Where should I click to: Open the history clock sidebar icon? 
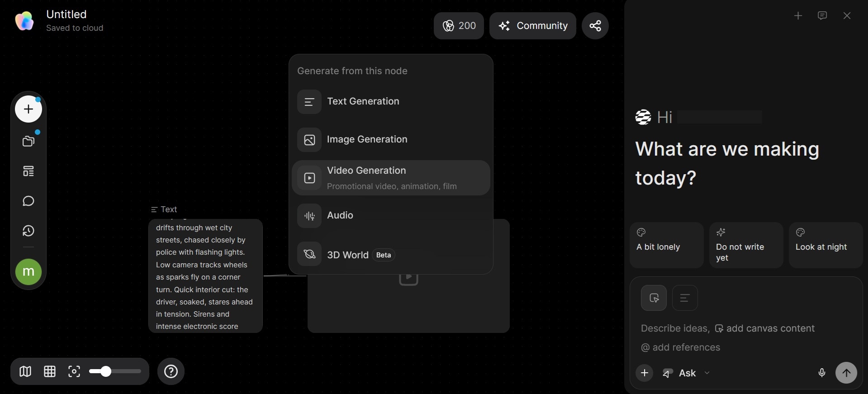28,231
